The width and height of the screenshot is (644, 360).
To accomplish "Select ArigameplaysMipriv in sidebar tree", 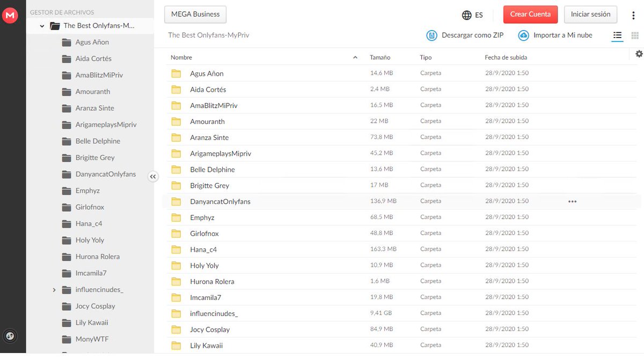I will tap(106, 124).
